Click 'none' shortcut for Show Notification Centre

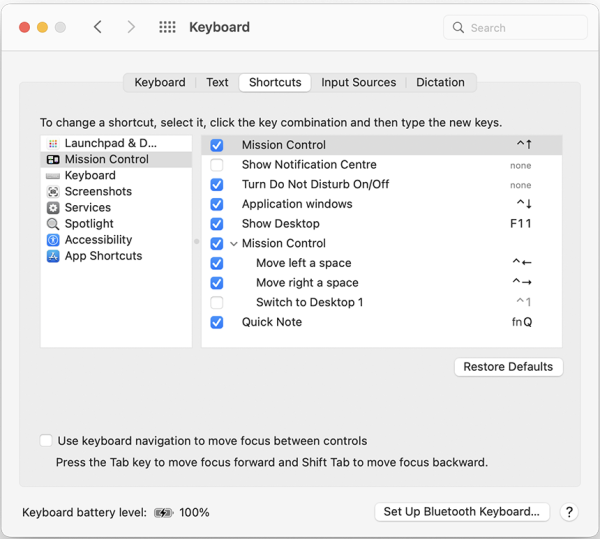[520, 165]
